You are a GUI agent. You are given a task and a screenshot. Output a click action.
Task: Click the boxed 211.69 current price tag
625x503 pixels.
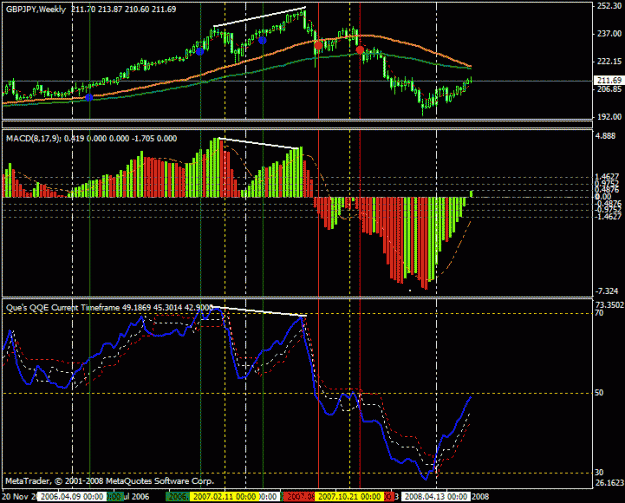[609, 81]
